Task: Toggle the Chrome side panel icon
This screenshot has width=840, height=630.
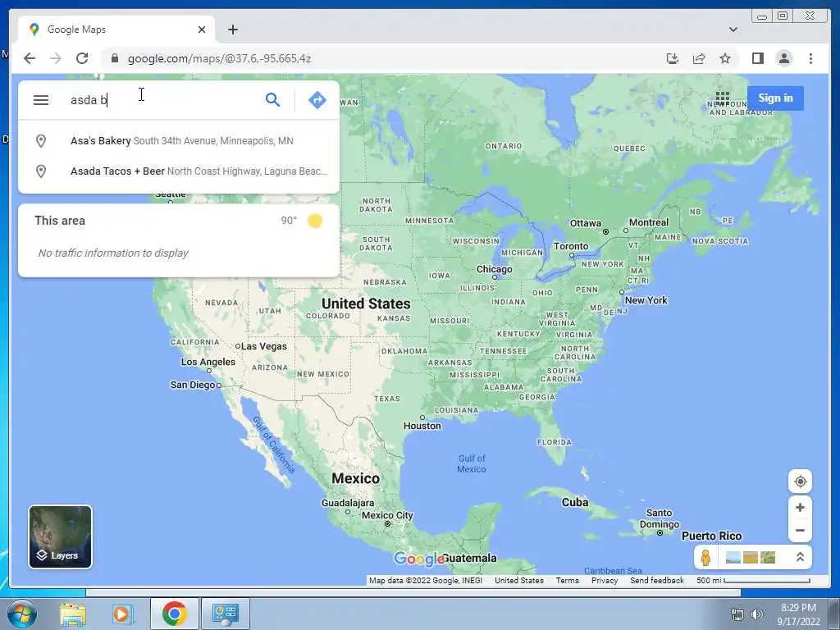Action: click(x=757, y=58)
